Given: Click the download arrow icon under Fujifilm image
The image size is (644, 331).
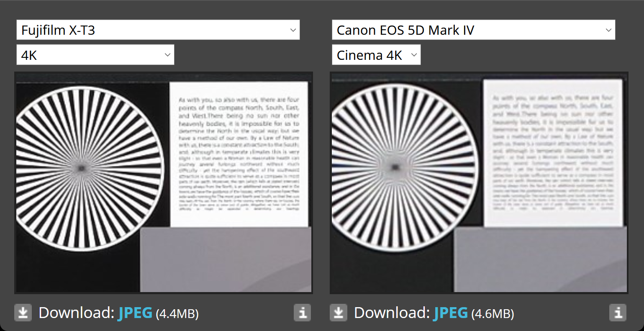Looking at the screenshot, I should coord(23,313).
